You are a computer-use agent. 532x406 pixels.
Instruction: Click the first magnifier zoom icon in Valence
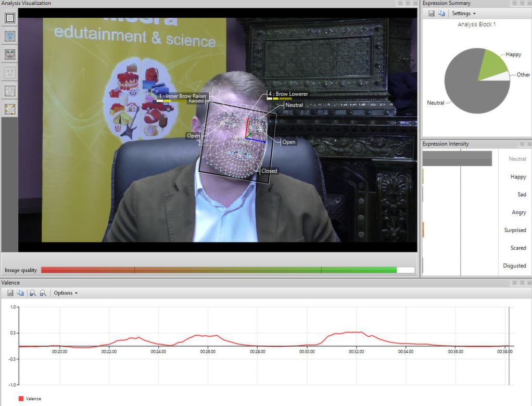[x=33, y=293]
